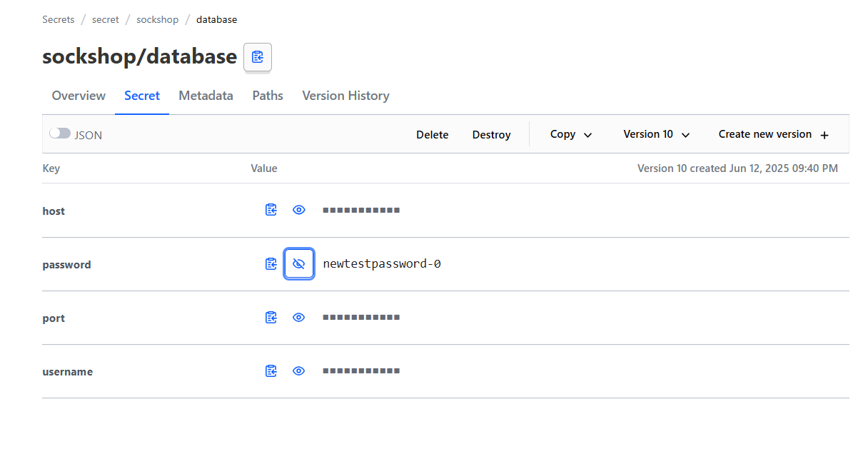868x454 pixels.
Task: Copy the username value to clipboard
Action: [271, 371]
